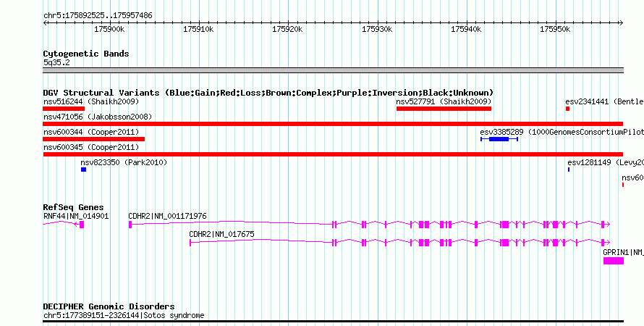Open the CDHR2|NM_001171976 transcript label

pyautogui.click(x=168, y=216)
